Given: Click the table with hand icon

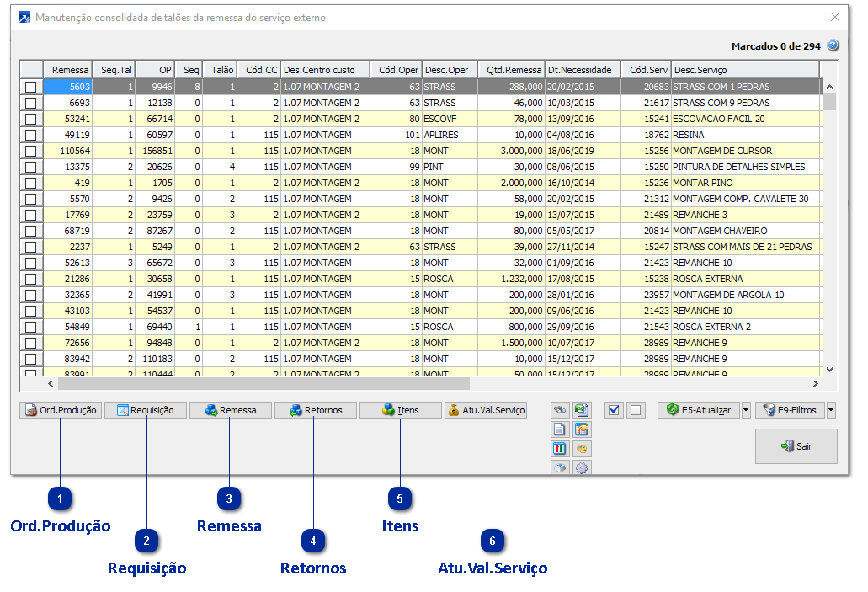Looking at the screenshot, I should 582,429.
